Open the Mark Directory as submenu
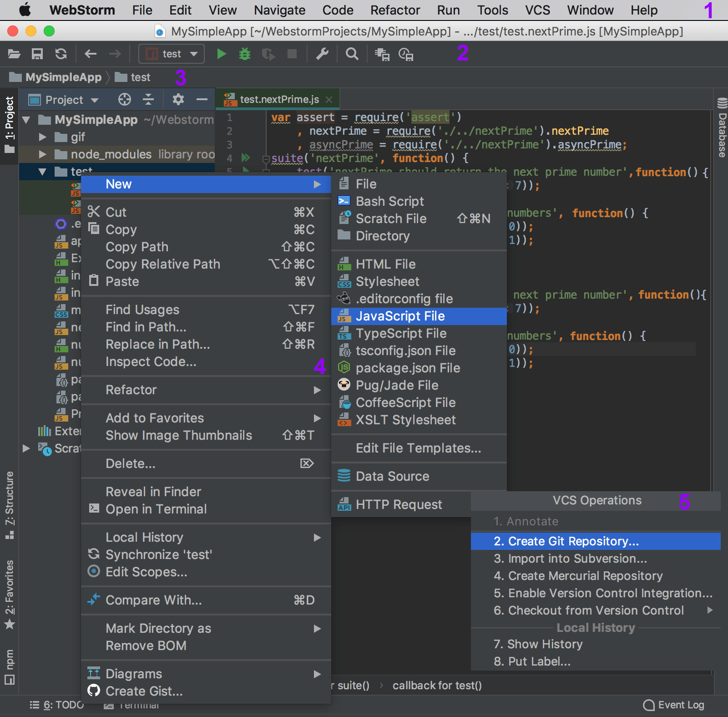This screenshot has width=728, height=717. pos(206,629)
